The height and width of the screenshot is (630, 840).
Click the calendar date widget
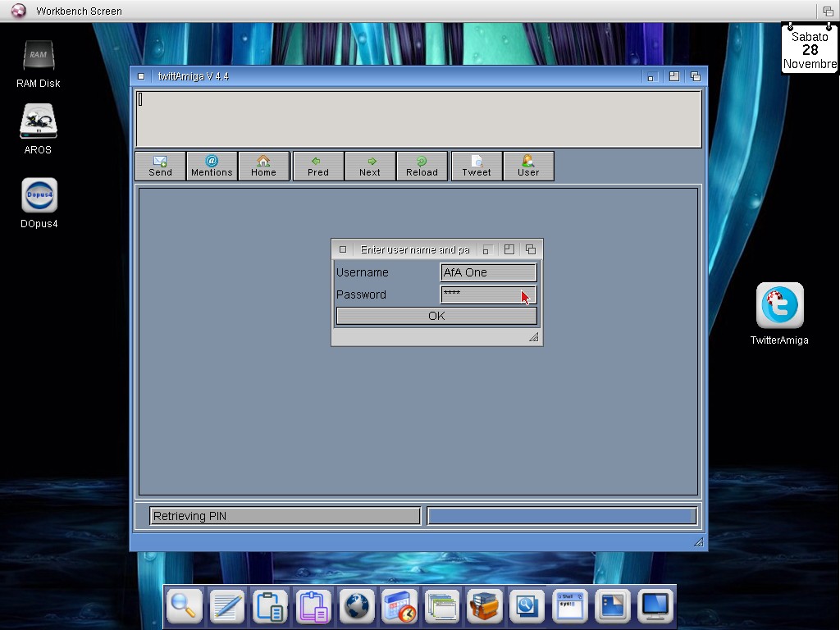810,50
